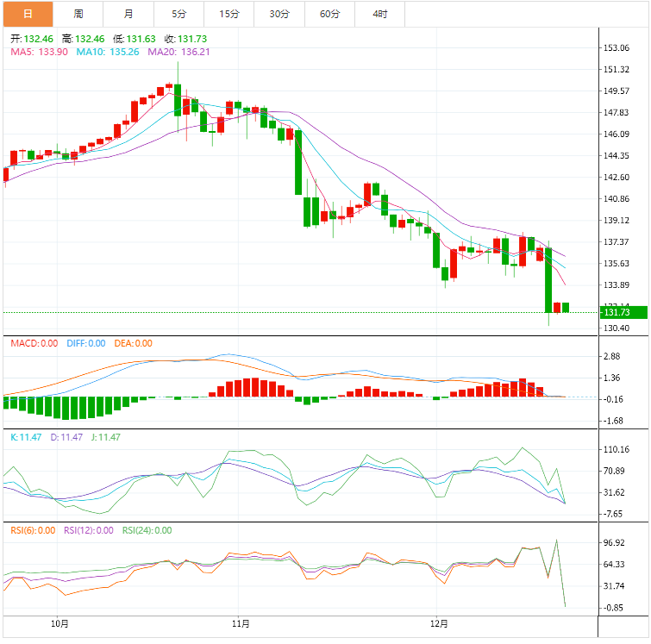Image resolution: width=651 pixels, height=644 pixels.
Task: Click the 130.40 price axis label
Action: (x=617, y=328)
